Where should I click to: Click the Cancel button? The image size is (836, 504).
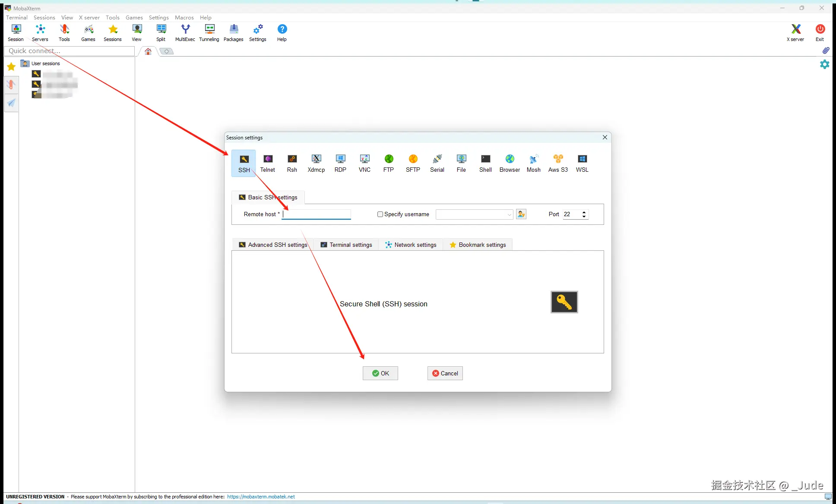445,373
